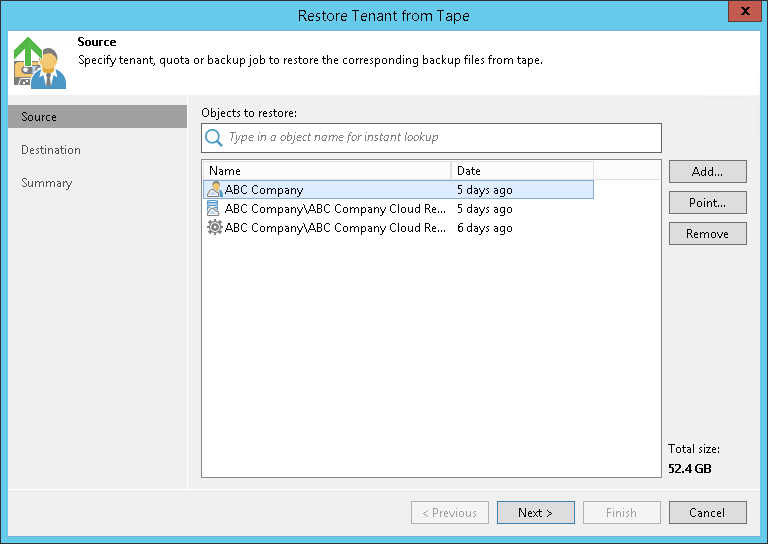
Task: Click the ABC Company tenant icon
Action: [x=214, y=190]
